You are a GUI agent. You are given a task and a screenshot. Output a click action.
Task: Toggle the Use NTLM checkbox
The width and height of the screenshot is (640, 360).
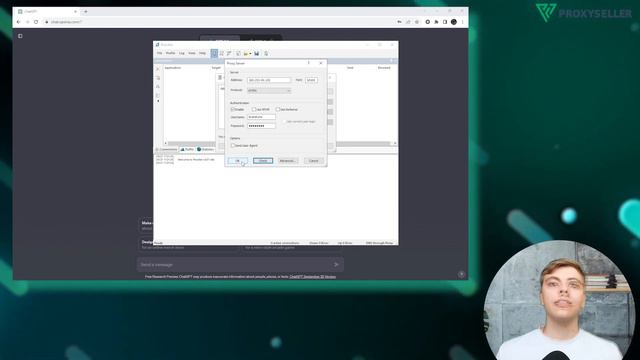254,109
